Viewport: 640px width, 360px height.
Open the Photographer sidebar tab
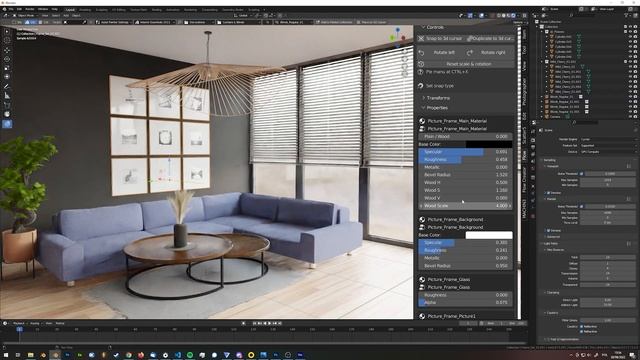click(524, 92)
